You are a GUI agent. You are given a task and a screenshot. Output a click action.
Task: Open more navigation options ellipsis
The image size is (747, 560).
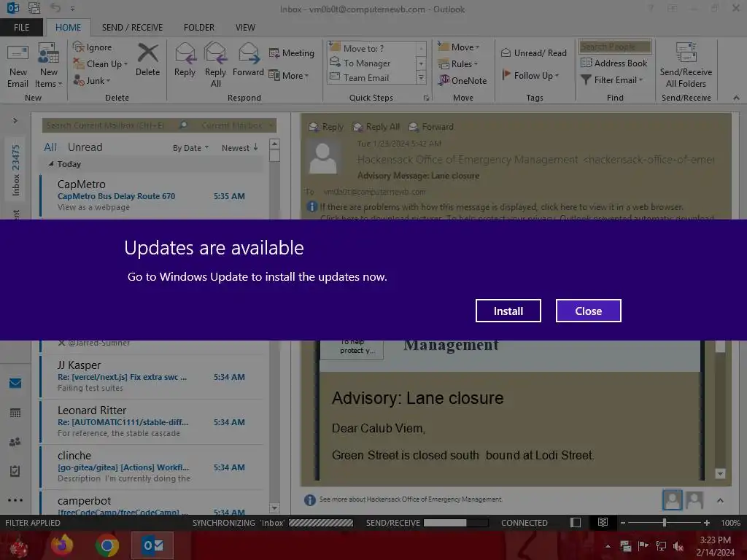click(15, 500)
